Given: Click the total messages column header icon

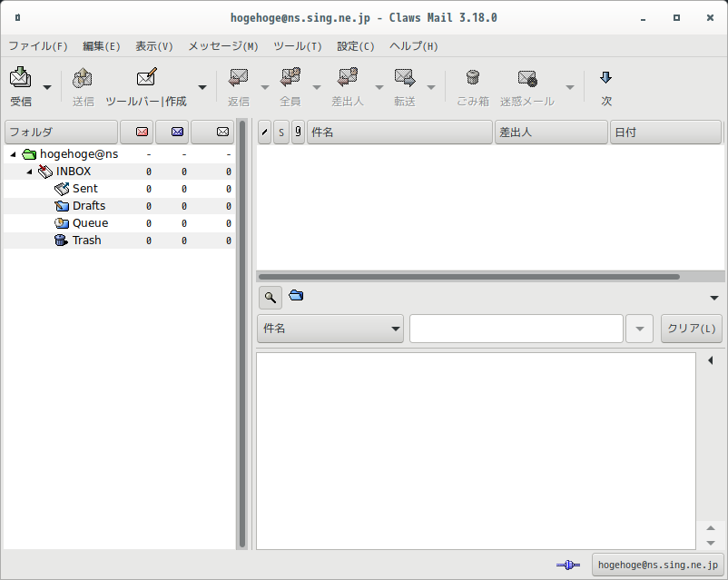Looking at the screenshot, I should click(x=223, y=132).
